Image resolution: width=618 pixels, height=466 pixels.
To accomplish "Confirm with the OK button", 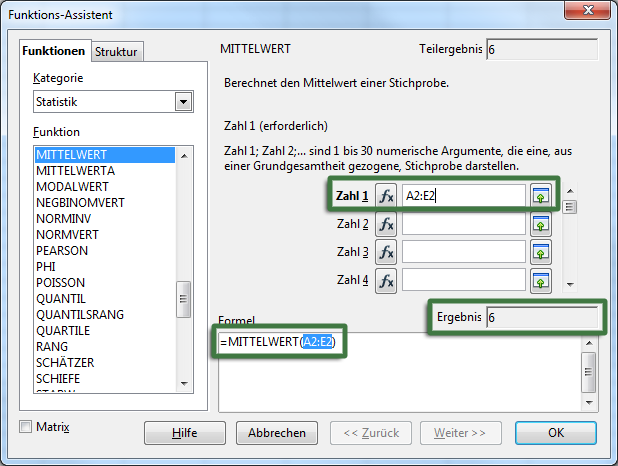I will [556, 433].
